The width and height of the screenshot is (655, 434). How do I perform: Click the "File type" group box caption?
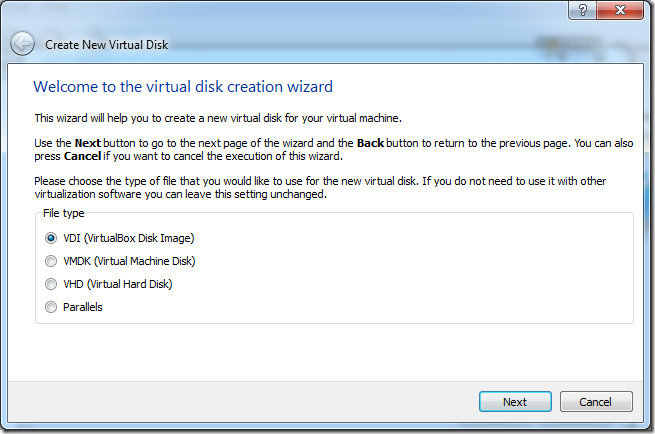click(x=63, y=213)
